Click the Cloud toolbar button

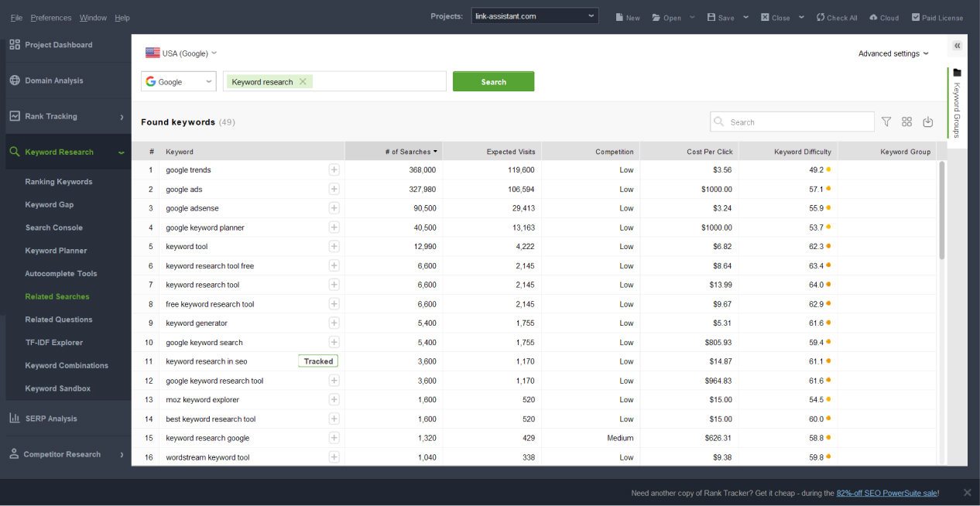point(884,17)
